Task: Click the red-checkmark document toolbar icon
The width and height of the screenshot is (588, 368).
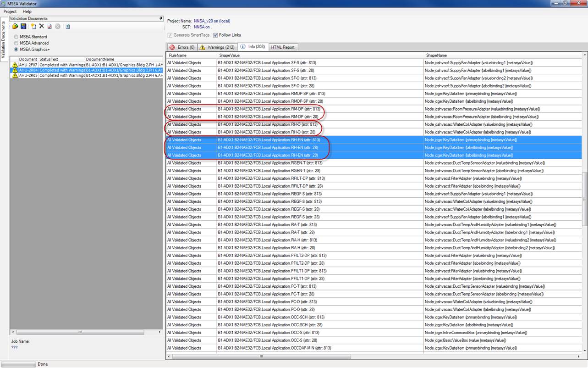Action: (x=49, y=27)
